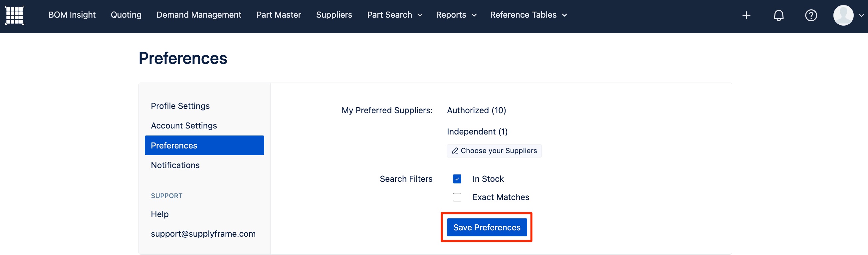Expand the Part Search dropdown
This screenshot has height=255, width=868.
(395, 15)
